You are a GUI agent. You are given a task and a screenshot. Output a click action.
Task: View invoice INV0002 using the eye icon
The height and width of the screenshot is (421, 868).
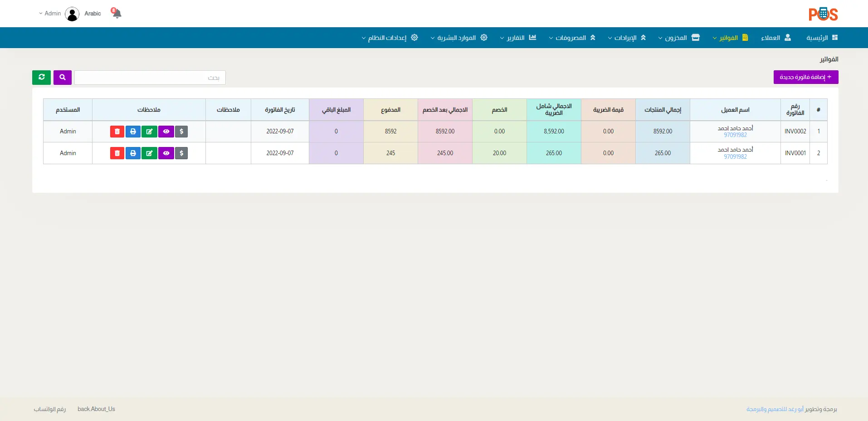tap(166, 132)
